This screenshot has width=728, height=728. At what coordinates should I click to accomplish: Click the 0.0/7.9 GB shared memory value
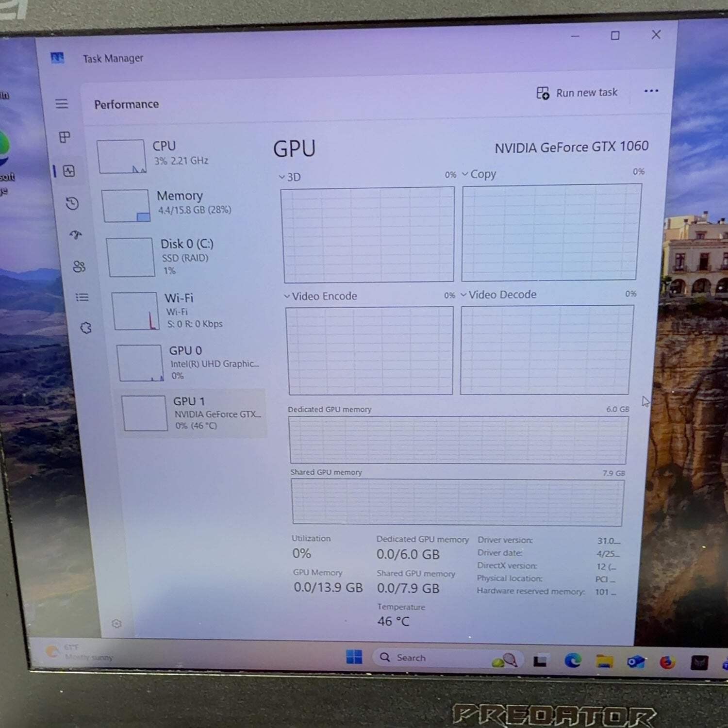[x=408, y=588]
